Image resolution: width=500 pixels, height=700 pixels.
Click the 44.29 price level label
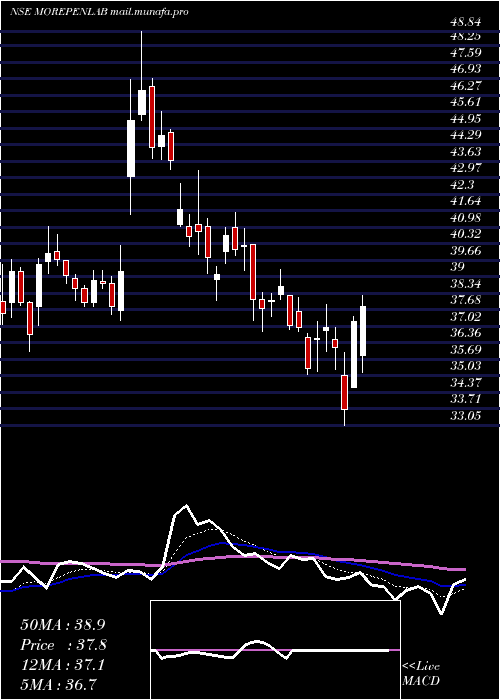click(465, 135)
